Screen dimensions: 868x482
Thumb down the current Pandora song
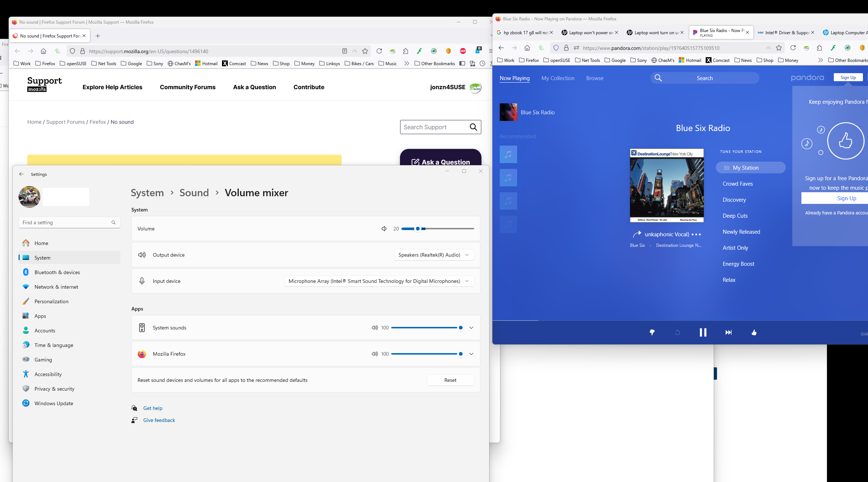(652, 332)
